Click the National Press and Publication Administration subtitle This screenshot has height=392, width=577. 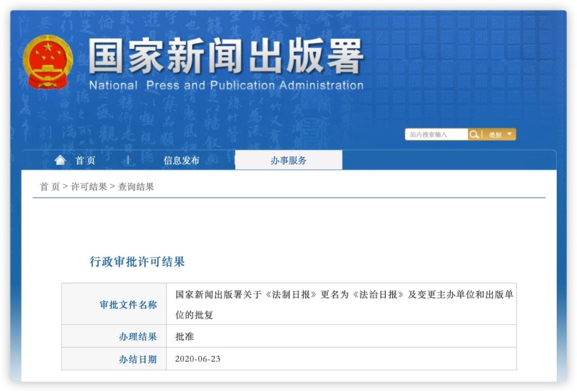click(226, 85)
